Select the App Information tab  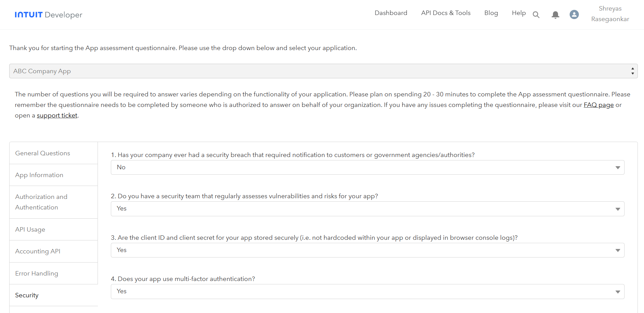coord(39,175)
